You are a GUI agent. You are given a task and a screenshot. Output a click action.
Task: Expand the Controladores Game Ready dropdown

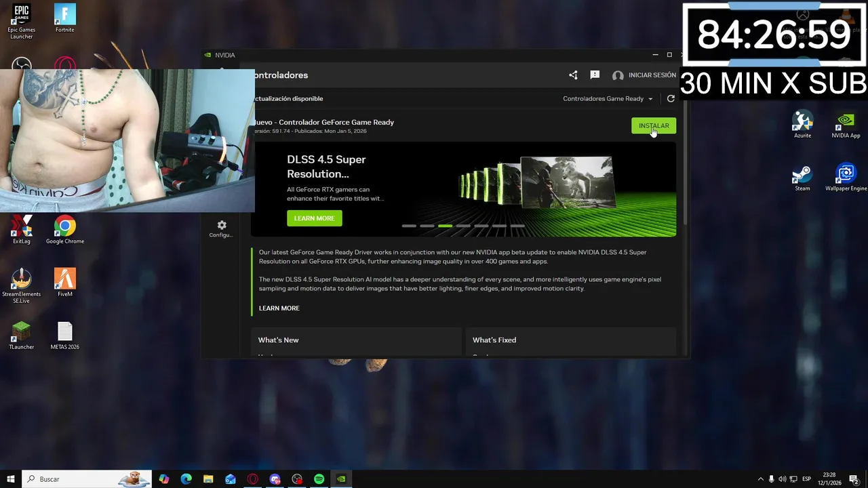click(x=608, y=99)
